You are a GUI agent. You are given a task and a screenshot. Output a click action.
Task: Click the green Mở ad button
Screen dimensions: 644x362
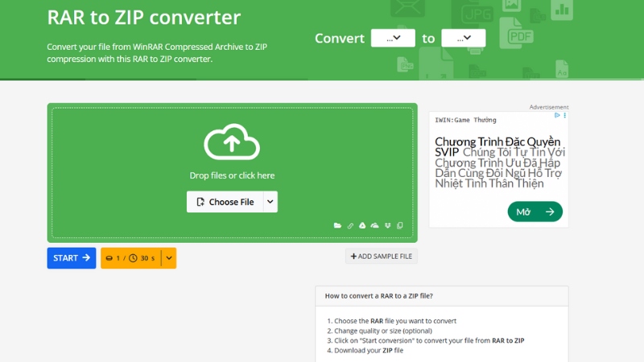(x=535, y=212)
